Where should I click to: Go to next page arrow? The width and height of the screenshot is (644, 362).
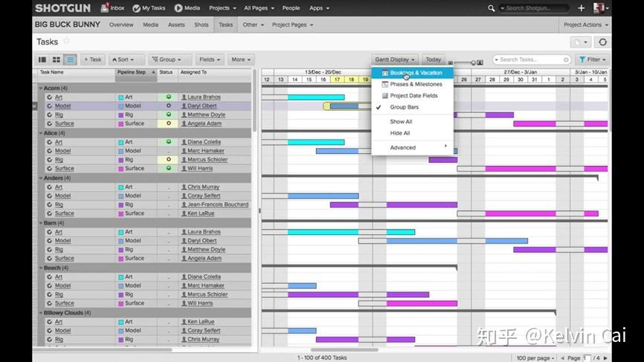(x=605, y=358)
